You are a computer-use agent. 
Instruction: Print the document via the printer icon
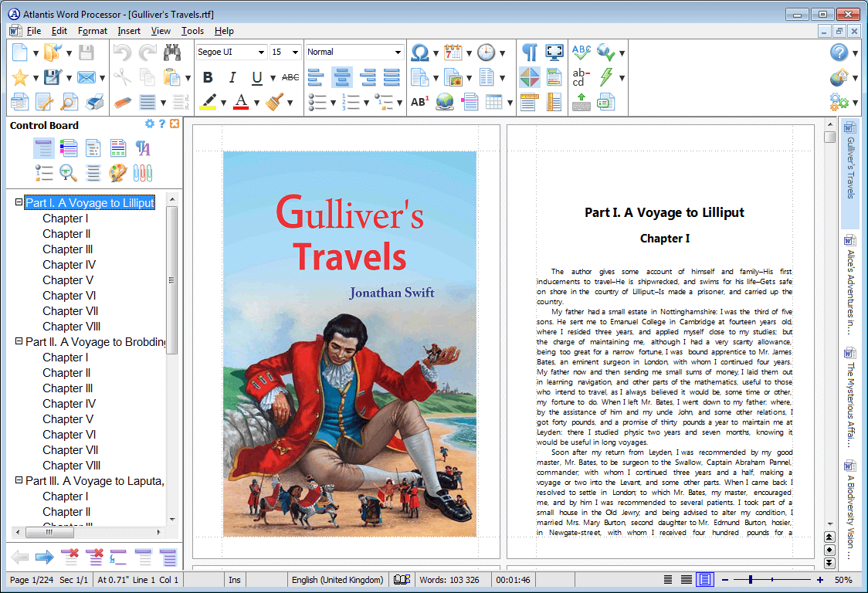[94, 101]
